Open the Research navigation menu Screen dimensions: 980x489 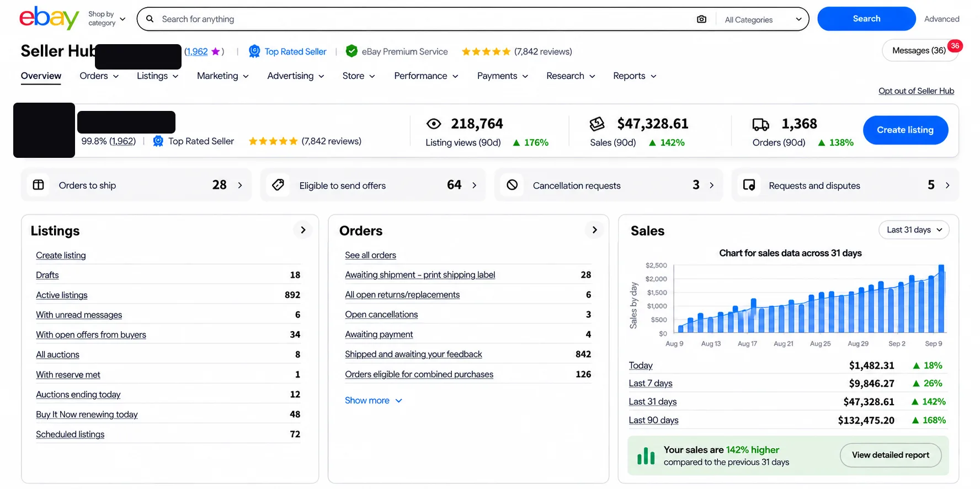coord(571,76)
